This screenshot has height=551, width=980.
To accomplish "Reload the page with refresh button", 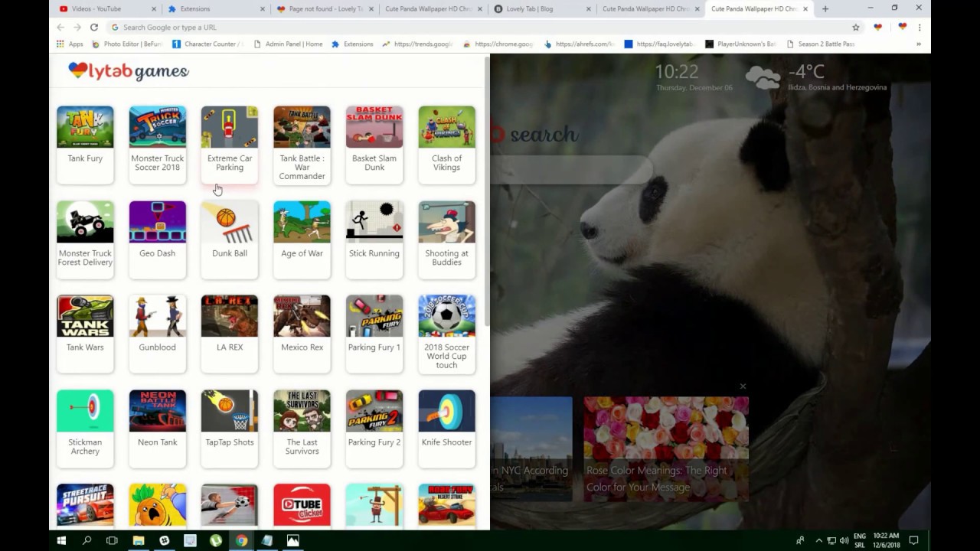I will tap(94, 28).
